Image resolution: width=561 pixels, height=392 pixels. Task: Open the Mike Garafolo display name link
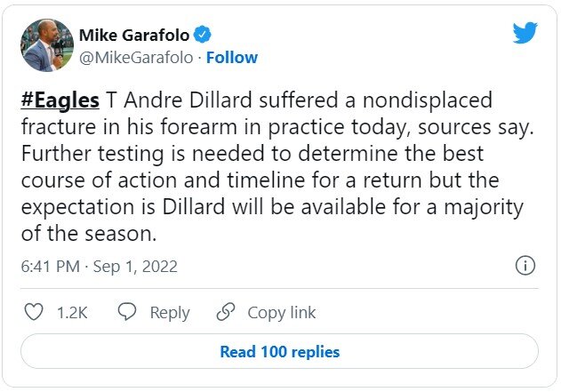133,35
